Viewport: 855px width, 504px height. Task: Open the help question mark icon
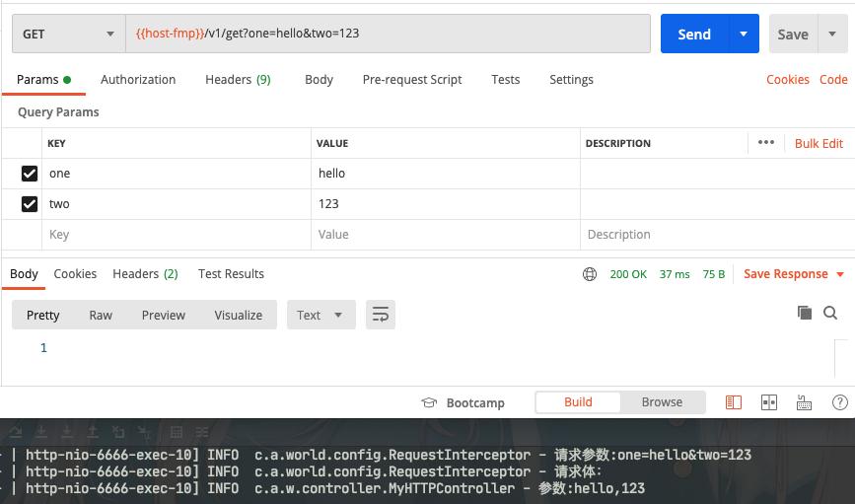tap(839, 402)
